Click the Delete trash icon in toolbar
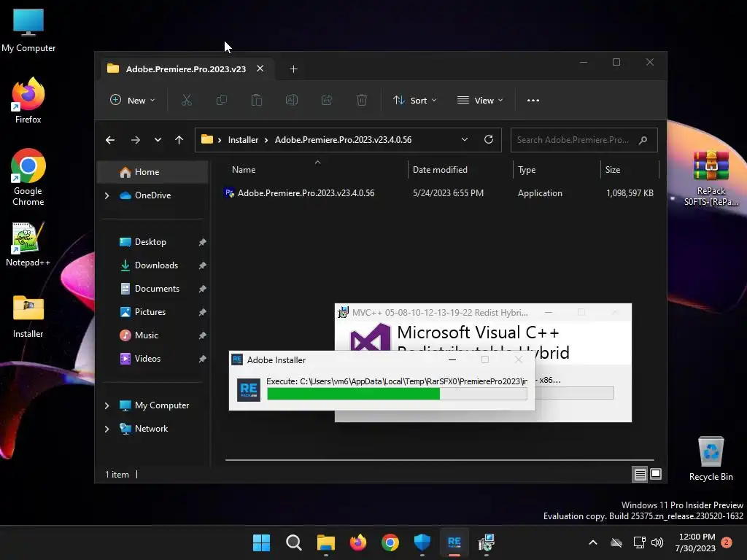747x560 pixels. tap(362, 100)
